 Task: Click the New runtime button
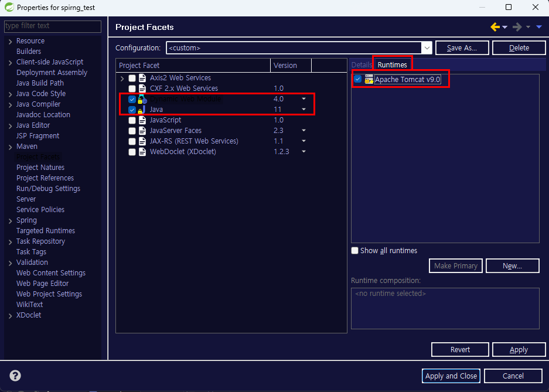pyautogui.click(x=512, y=266)
